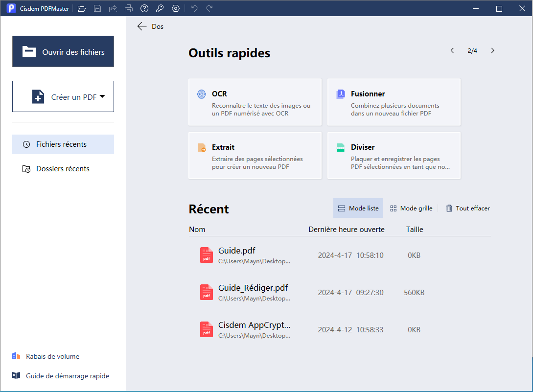Click the Taille column header
Screen dimensions: 533x392
click(415, 230)
